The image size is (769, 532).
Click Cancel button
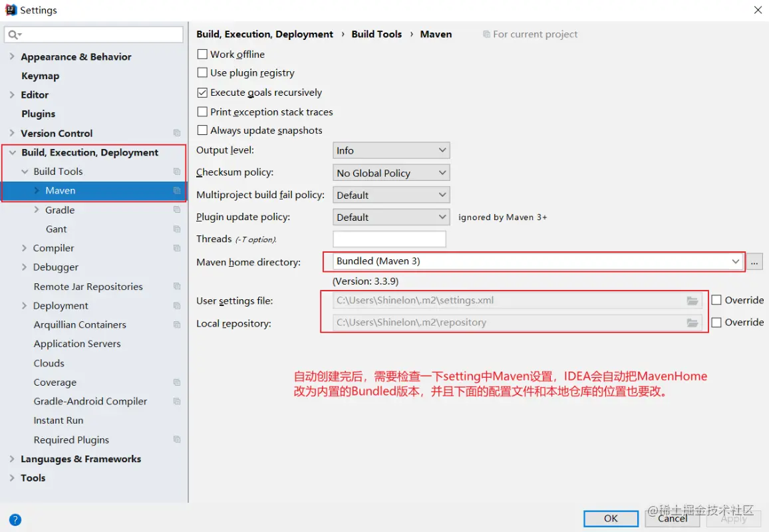(673, 519)
